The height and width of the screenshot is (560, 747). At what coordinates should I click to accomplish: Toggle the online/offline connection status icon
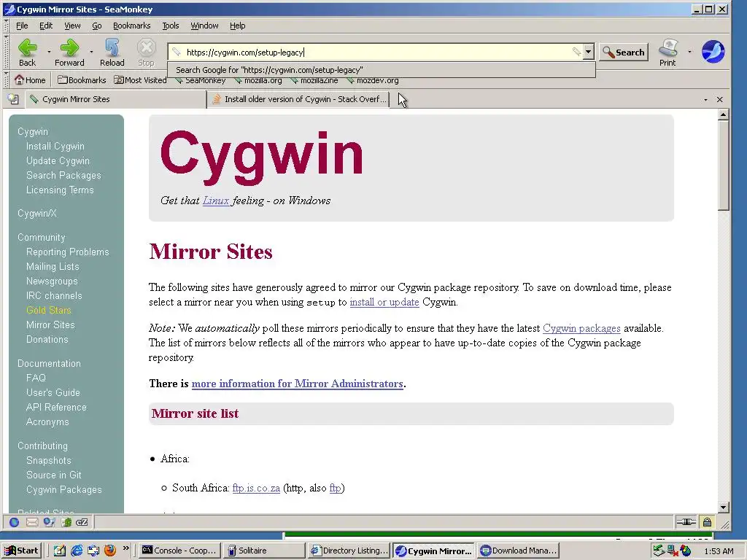[x=686, y=522]
